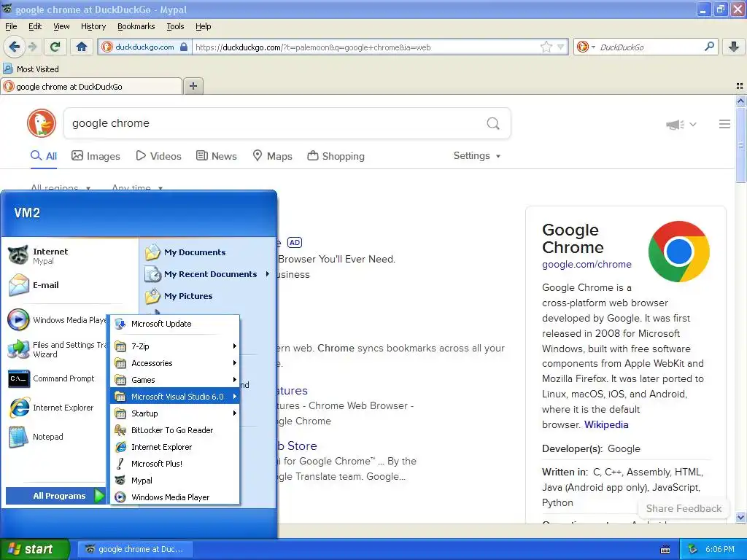Viewport: 747px width, 560px height.
Task: Open the Settings dropdown on DuckDuckGo
Action: click(x=477, y=156)
